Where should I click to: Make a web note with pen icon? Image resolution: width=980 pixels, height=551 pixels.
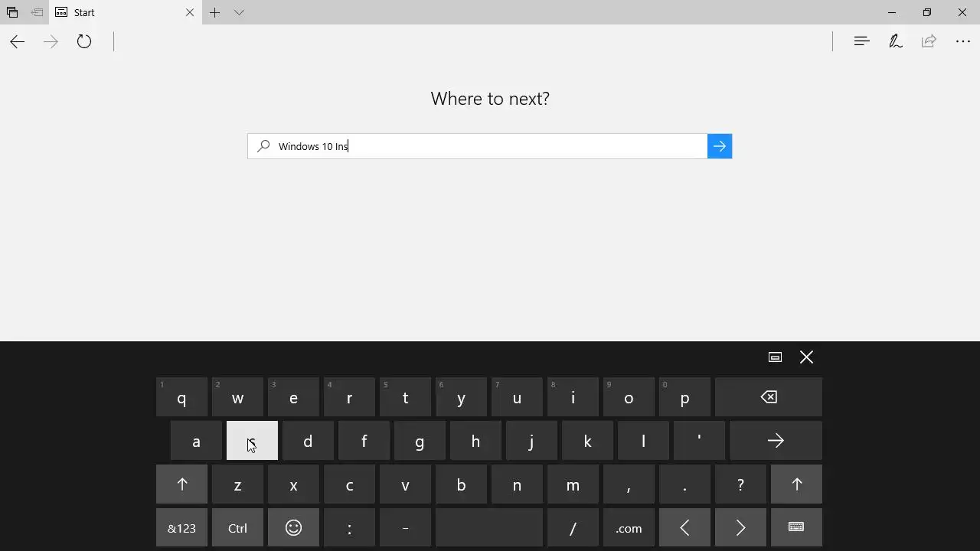point(895,41)
